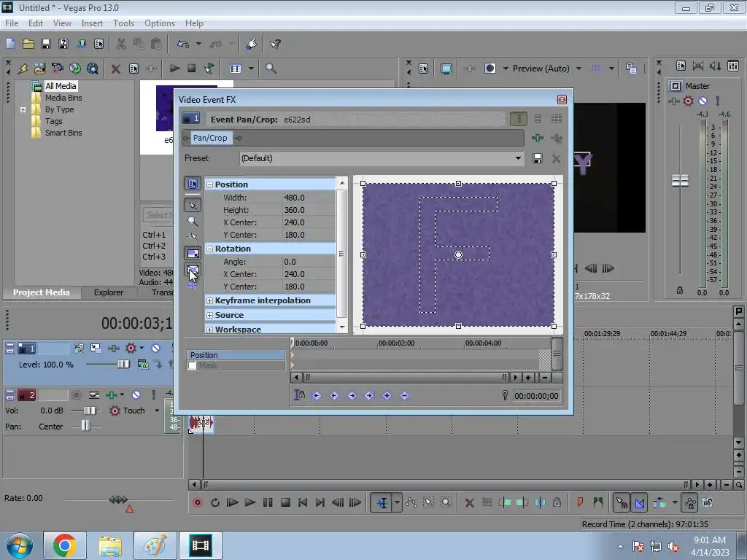Click the Undo arrow icon

pyautogui.click(x=183, y=44)
